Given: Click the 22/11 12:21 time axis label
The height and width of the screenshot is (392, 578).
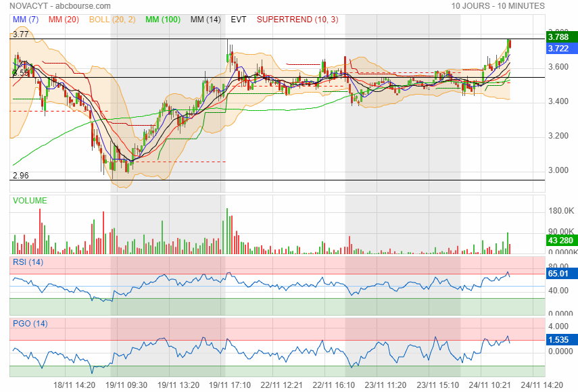Looking at the screenshot, I should click(x=281, y=385).
